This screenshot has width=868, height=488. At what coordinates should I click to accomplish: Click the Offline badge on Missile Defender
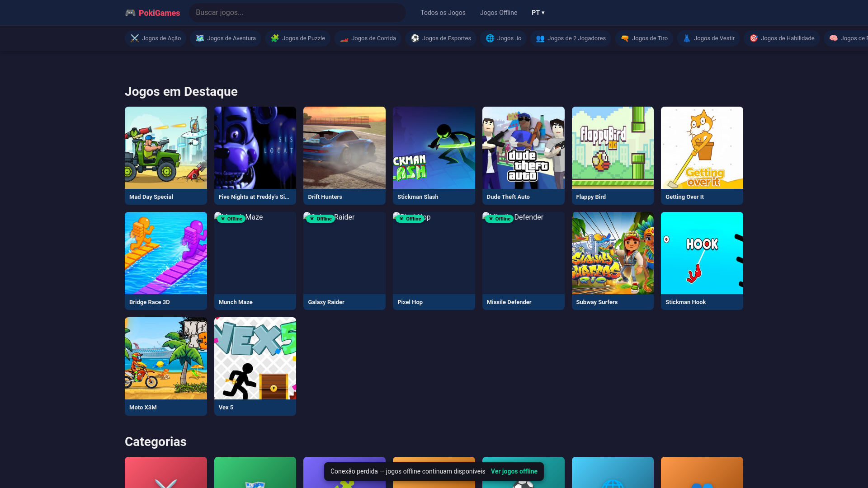[x=499, y=219]
